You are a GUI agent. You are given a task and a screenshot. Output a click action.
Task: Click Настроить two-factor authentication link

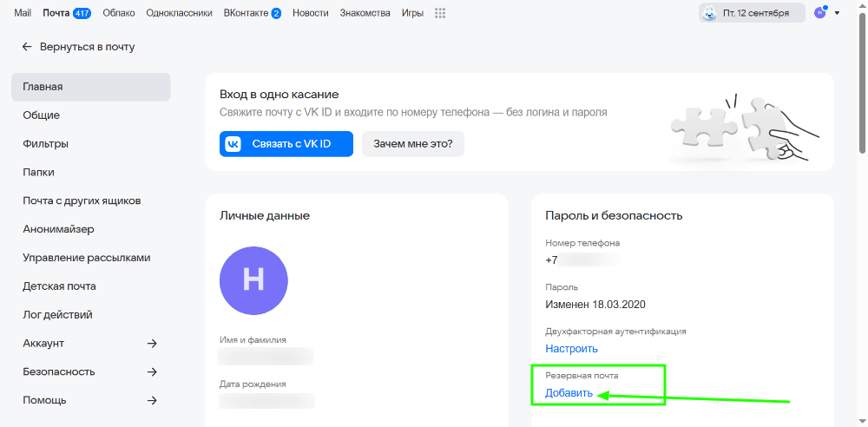pyautogui.click(x=571, y=349)
